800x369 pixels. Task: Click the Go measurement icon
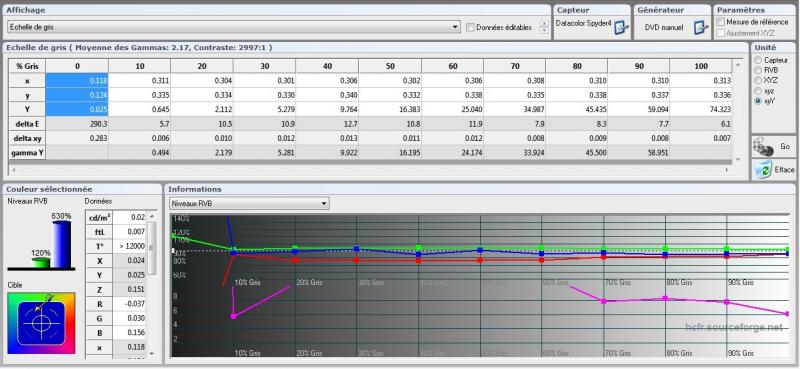point(762,147)
